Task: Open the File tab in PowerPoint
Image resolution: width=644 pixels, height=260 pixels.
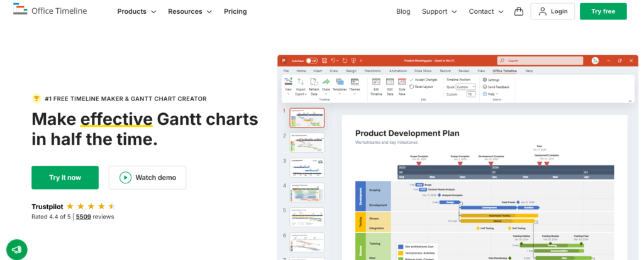Action: 286,71
